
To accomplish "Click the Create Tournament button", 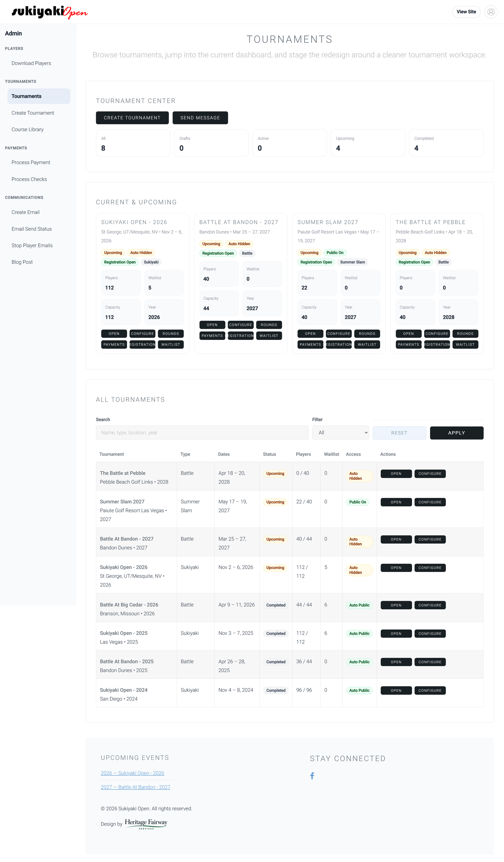I will pyautogui.click(x=132, y=118).
